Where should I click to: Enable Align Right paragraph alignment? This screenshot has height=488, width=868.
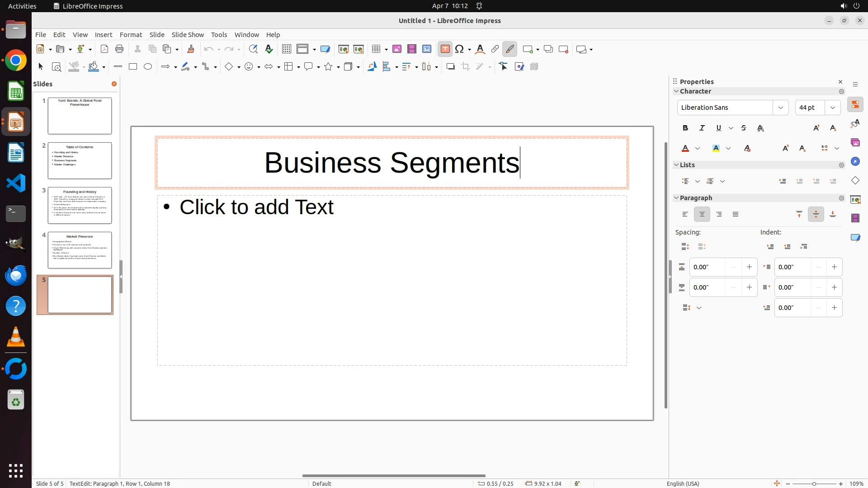(x=719, y=215)
